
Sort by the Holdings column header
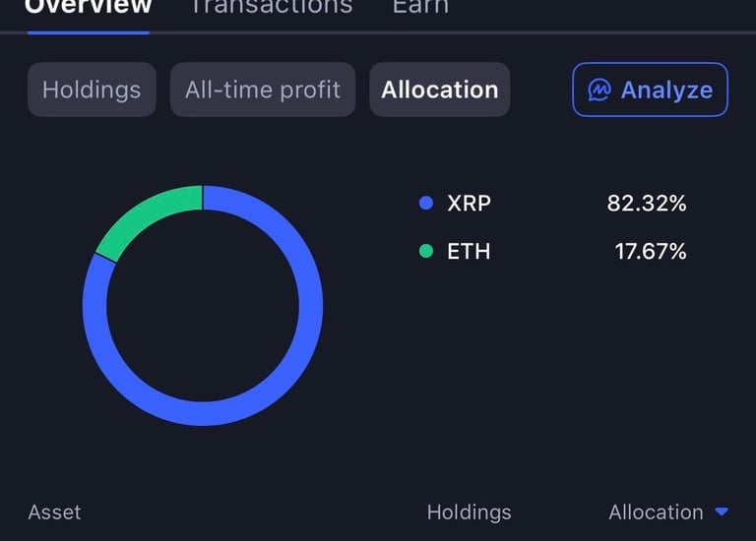469,512
